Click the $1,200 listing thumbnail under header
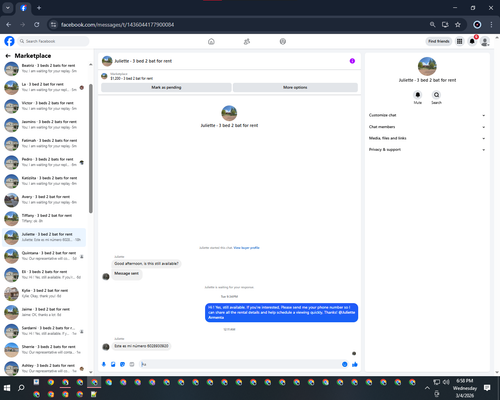500x400 pixels. [x=104, y=76]
